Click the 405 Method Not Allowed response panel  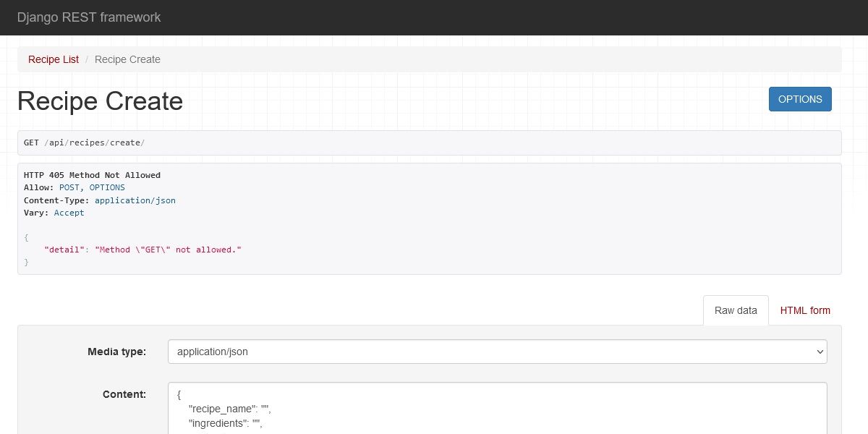pos(429,217)
